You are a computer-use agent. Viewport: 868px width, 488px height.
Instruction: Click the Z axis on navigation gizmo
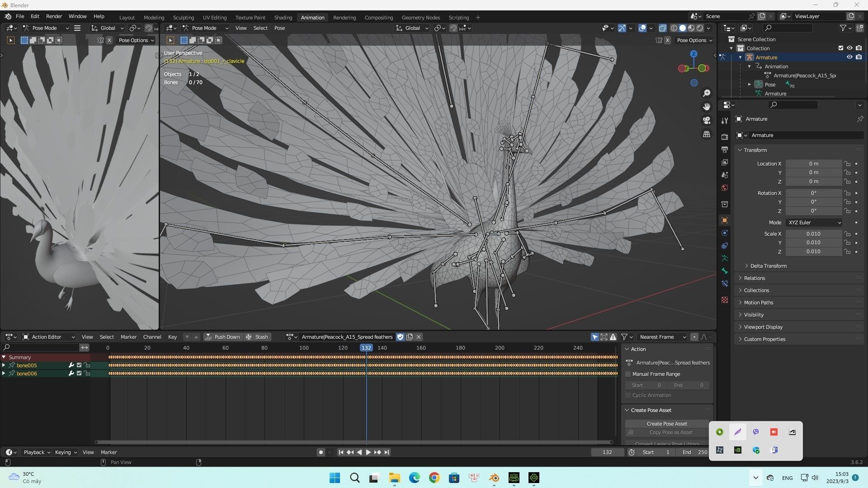(x=694, y=54)
